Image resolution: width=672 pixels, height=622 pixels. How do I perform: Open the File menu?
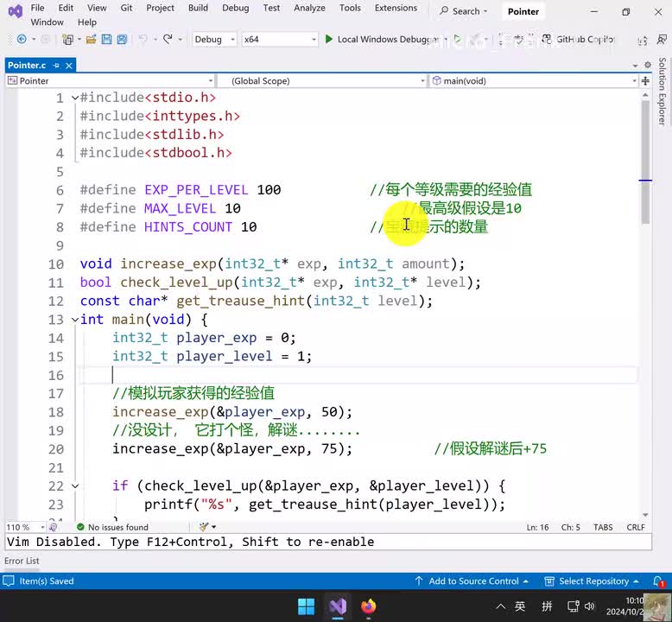37,8
